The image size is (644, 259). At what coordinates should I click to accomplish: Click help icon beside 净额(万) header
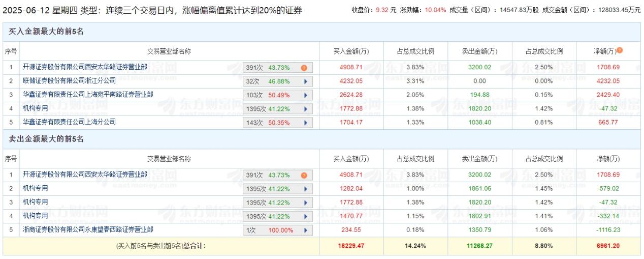pyautogui.click(x=620, y=50)
